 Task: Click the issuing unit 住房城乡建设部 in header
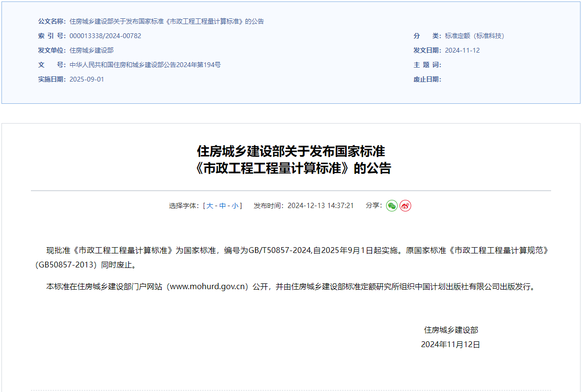pyautogui.click(x=92, y=50)
